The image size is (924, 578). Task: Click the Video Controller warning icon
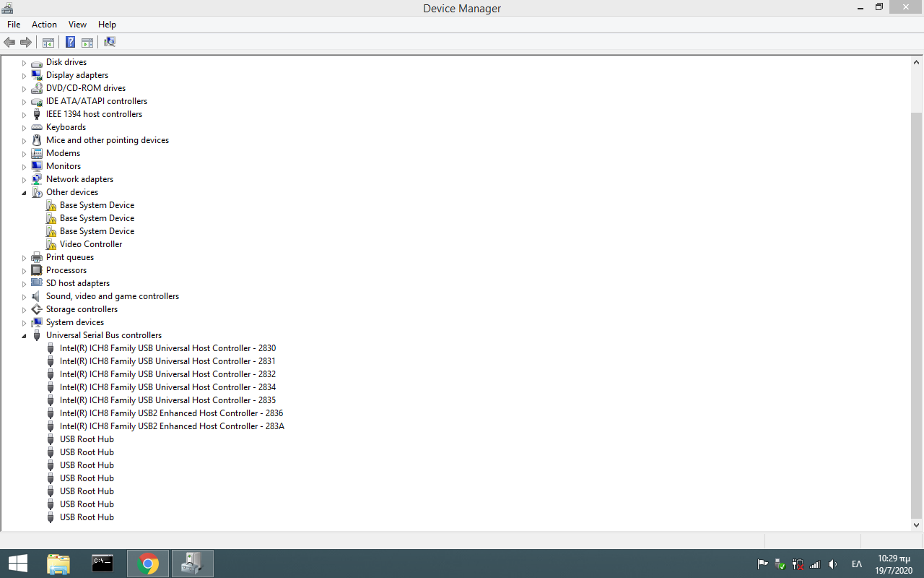click(51, 244)
